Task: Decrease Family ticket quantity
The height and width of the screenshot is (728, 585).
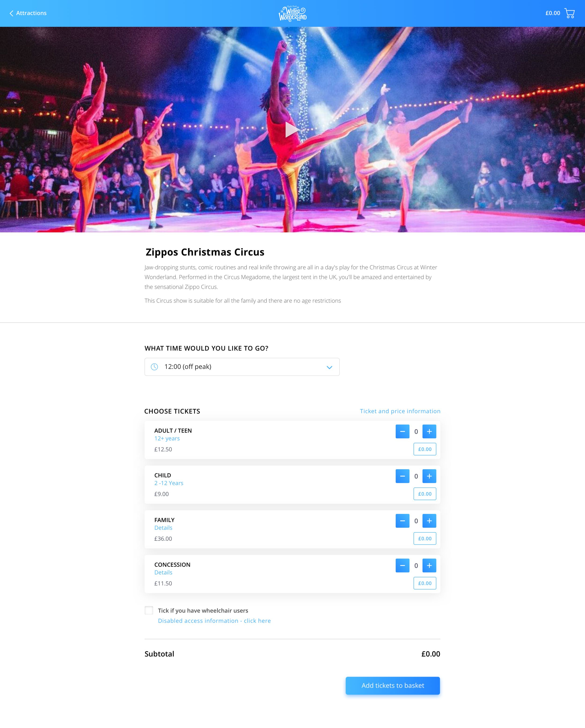Action: (x=402, y=521)
